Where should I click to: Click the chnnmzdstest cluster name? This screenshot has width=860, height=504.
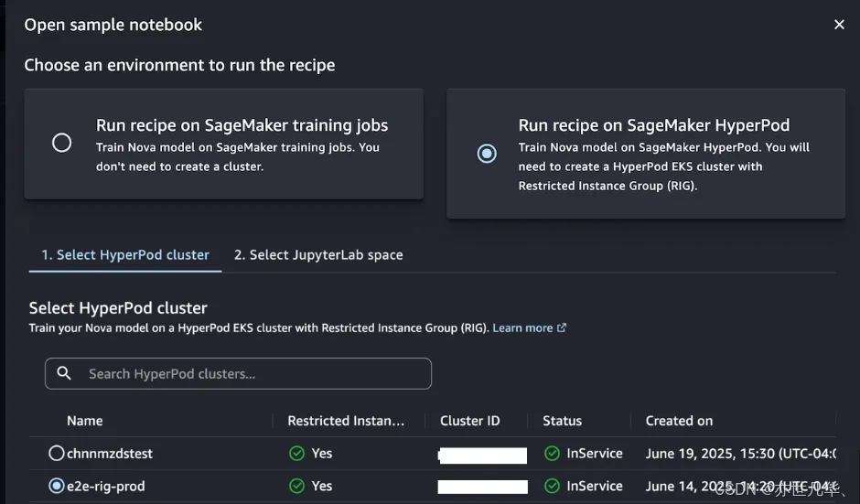[110, 454]
